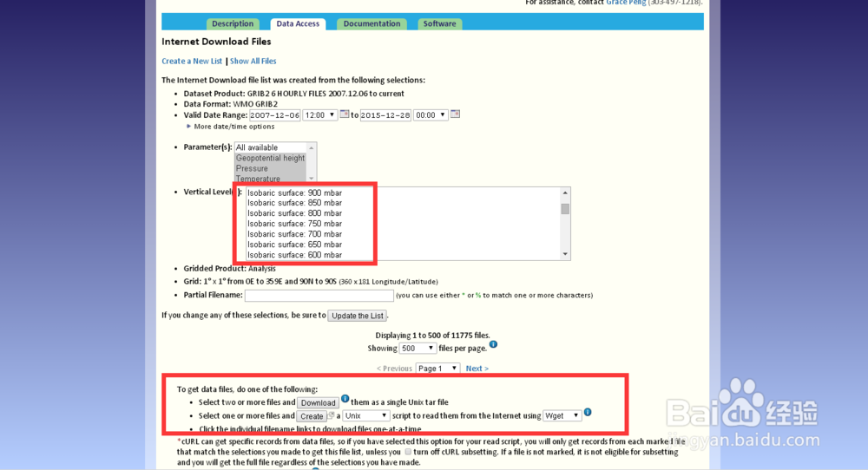Switch to the Software tab
The image size is (868, 470).
tap(439, 23)
